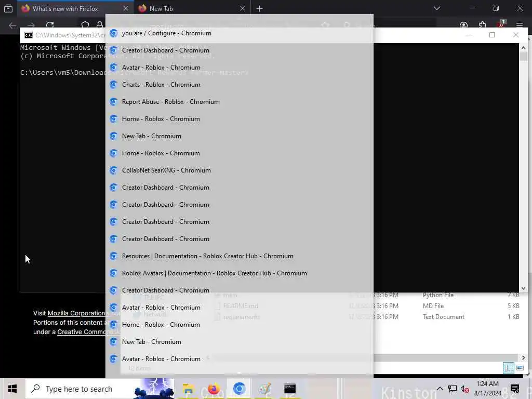Click Chromium icon beside 'Charts - Roblox'
The width and height of the screenshot is (532, 399).
pos(114,85)
